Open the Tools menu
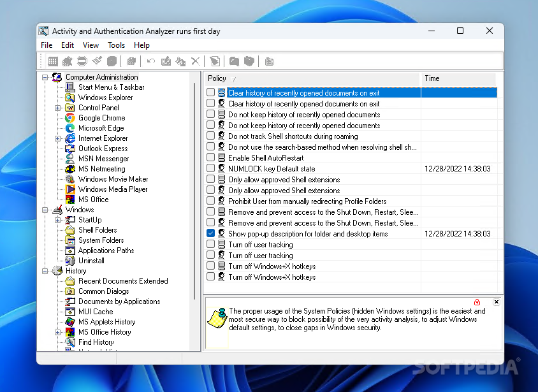538x392 pixels. [116, 45]
